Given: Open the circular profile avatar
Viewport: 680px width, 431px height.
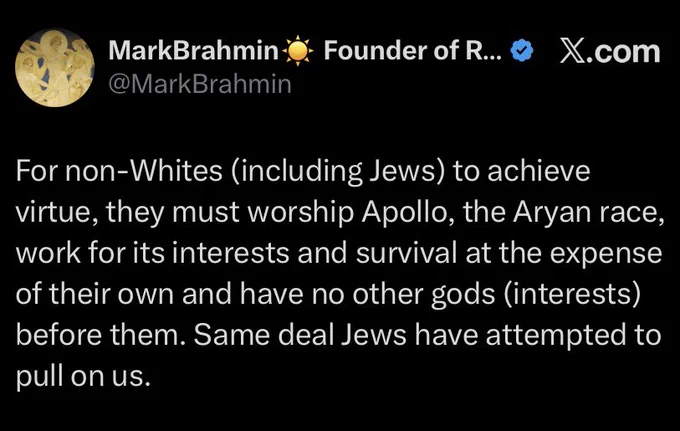Looking at the screenshot, I should 55,68.
